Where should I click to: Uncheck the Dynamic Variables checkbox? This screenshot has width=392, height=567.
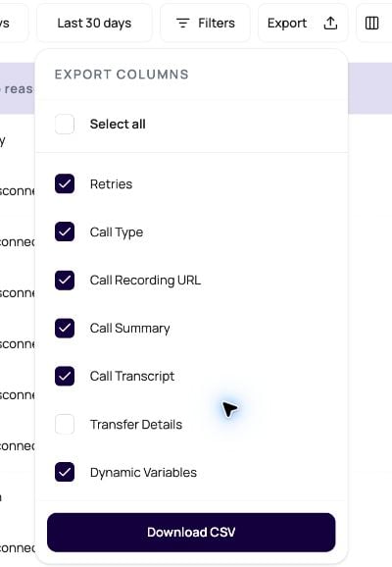tap(65, 472)
